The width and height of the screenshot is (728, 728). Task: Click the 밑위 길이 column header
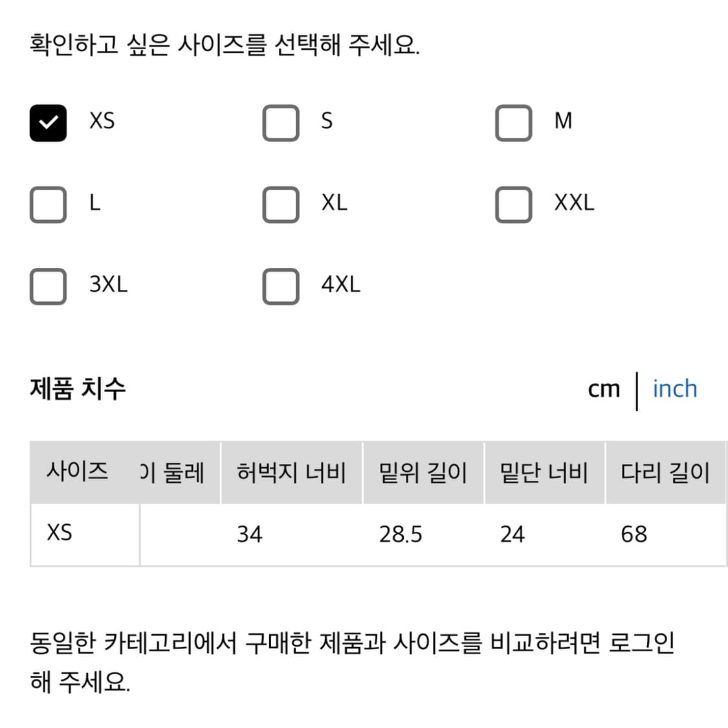pos(424,472)
